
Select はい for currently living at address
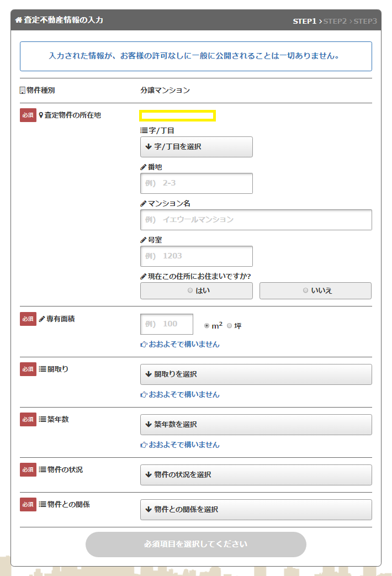pos(196,290)
